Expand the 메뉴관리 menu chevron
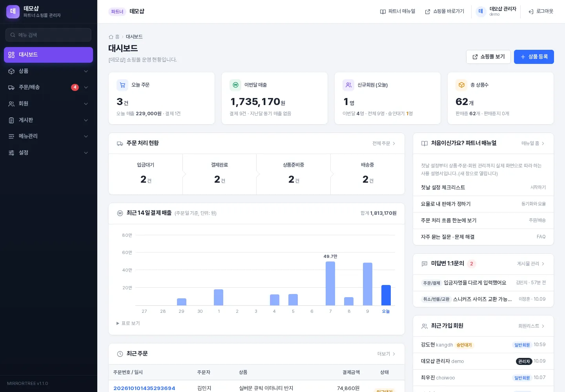Viewport: 565px width, 392px height. [86, 136]
